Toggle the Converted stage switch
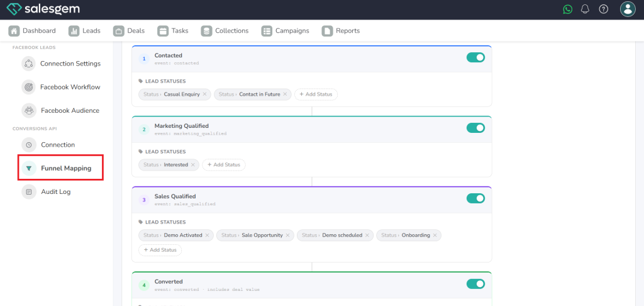 click(x=475, y=284)
